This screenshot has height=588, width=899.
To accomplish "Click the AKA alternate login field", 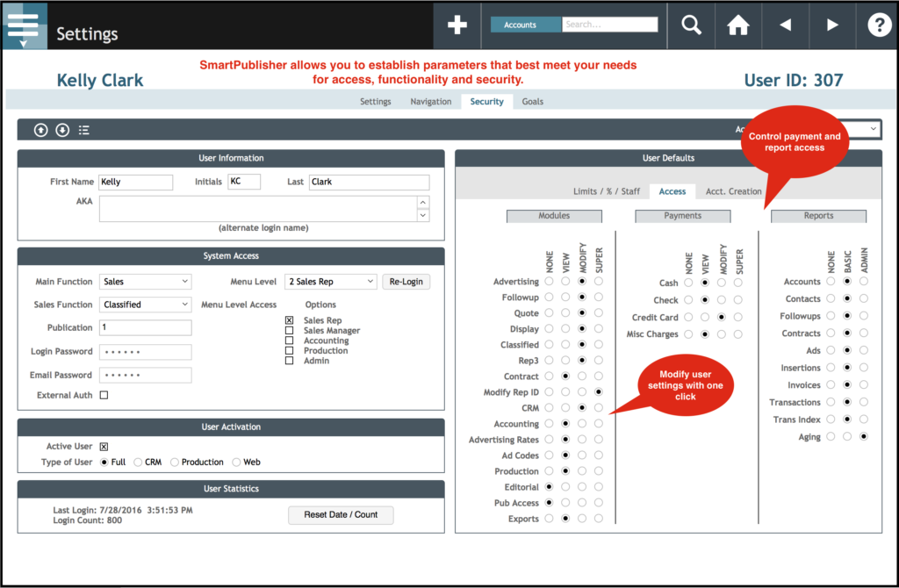I will (259, 209).
